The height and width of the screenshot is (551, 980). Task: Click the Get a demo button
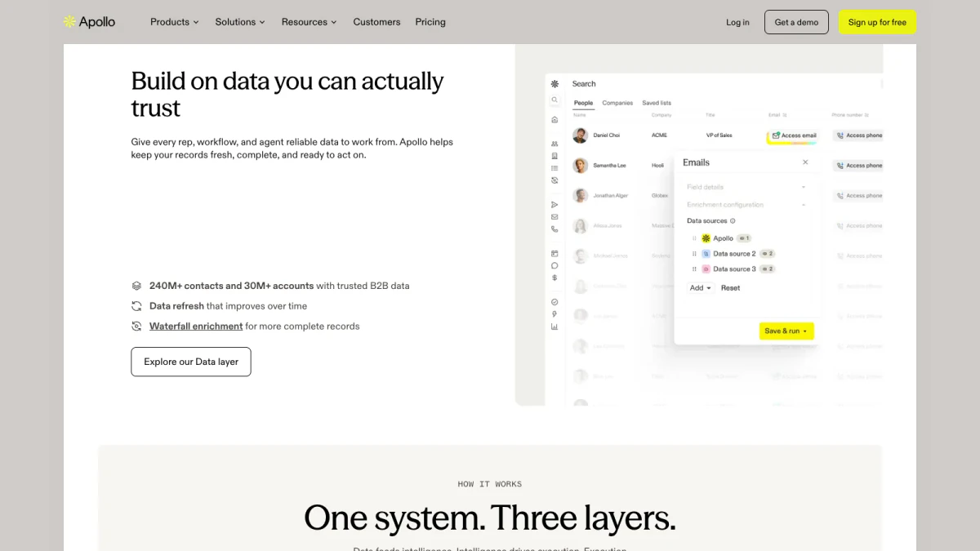(x=796, y=22)
